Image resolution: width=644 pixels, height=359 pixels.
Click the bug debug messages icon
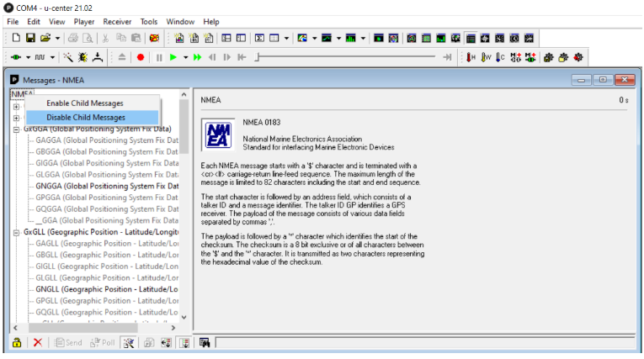coord(82,57)
